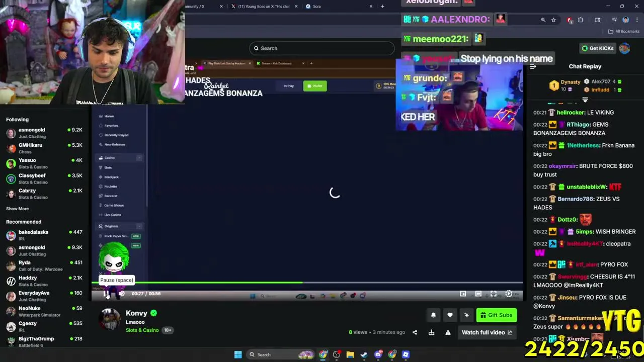644x362 pixels.
Task: Open the Konvy channel name link
Action: point(136,313)
